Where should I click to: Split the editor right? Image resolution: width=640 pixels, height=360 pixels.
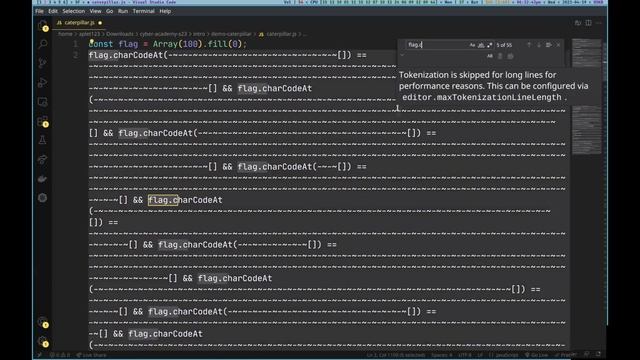click(588, 23)
